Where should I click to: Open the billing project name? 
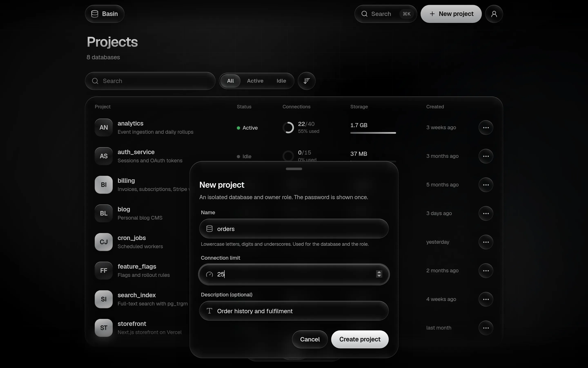pos(126,181)
